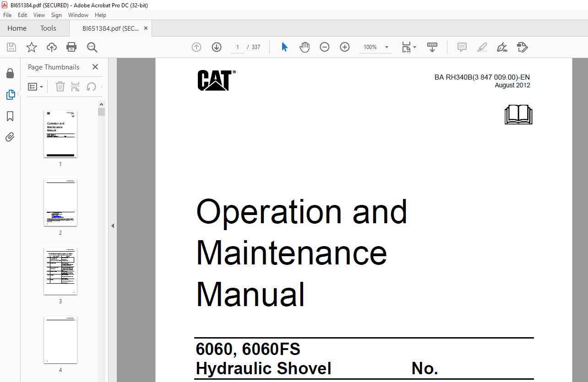This screenshot has width=588, height=382.
Task: Select page 1 thumbnail
Action: 60,134
